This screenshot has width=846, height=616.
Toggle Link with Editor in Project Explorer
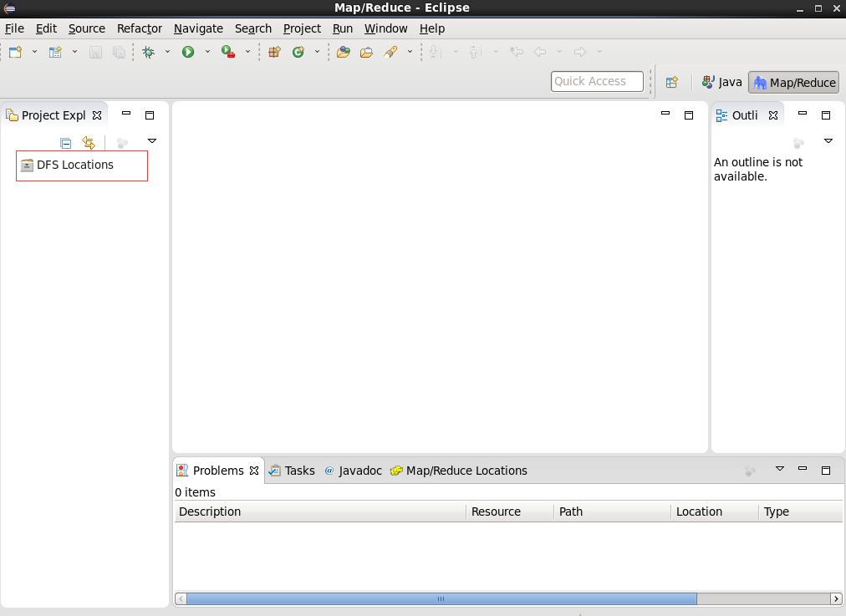[89, 142]
